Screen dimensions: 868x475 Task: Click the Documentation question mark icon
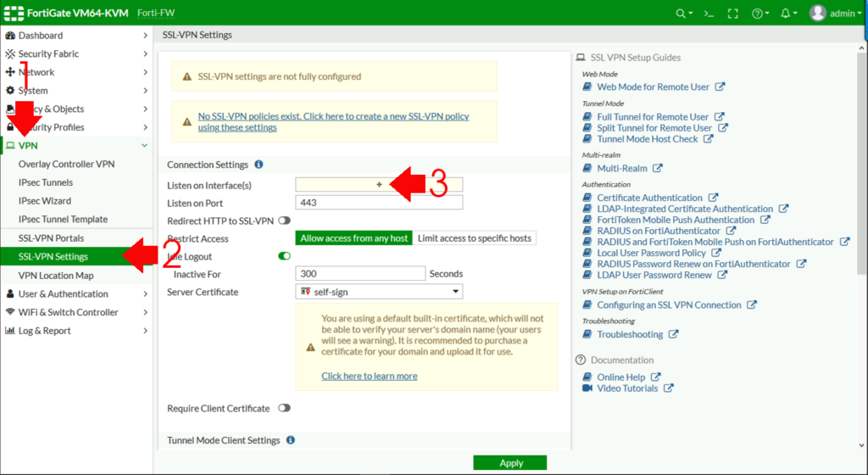581,360
